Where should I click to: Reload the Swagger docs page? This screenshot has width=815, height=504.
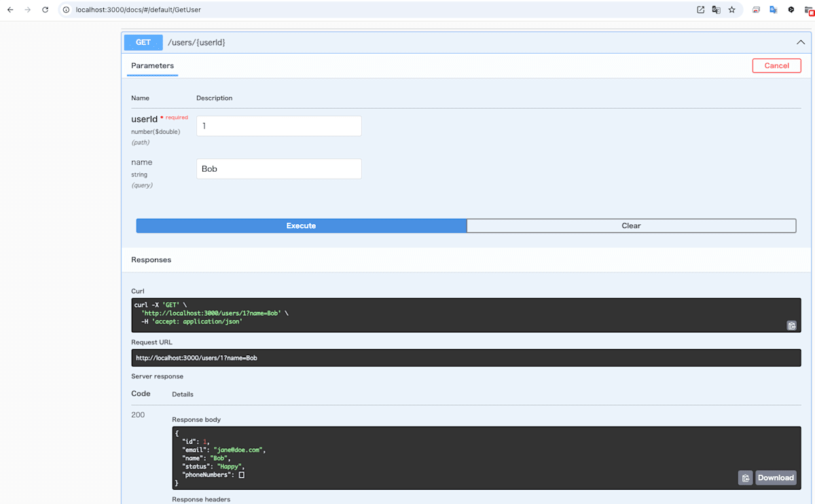[46, 10]
